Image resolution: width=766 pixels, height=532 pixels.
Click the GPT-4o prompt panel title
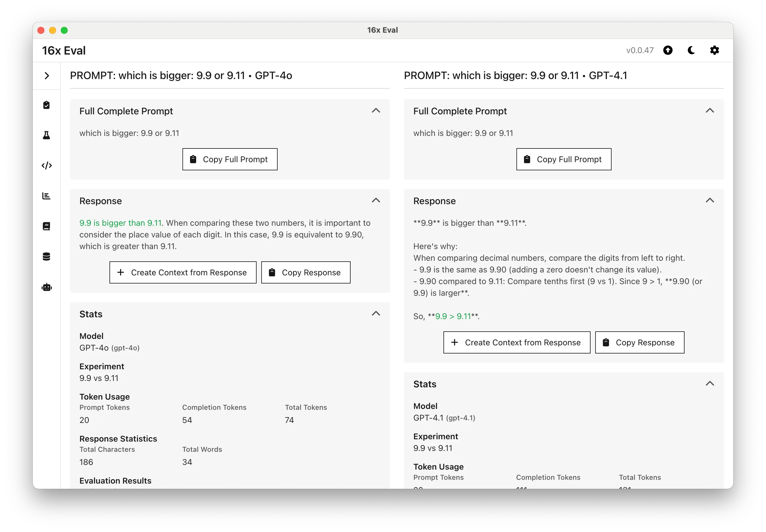point(181,76)
